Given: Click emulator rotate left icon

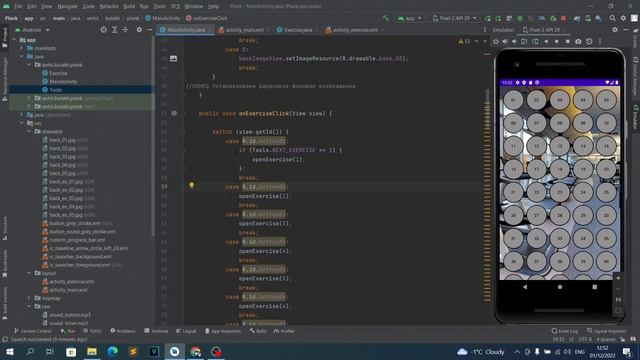Looking at the screenshot, I should 524,42.
